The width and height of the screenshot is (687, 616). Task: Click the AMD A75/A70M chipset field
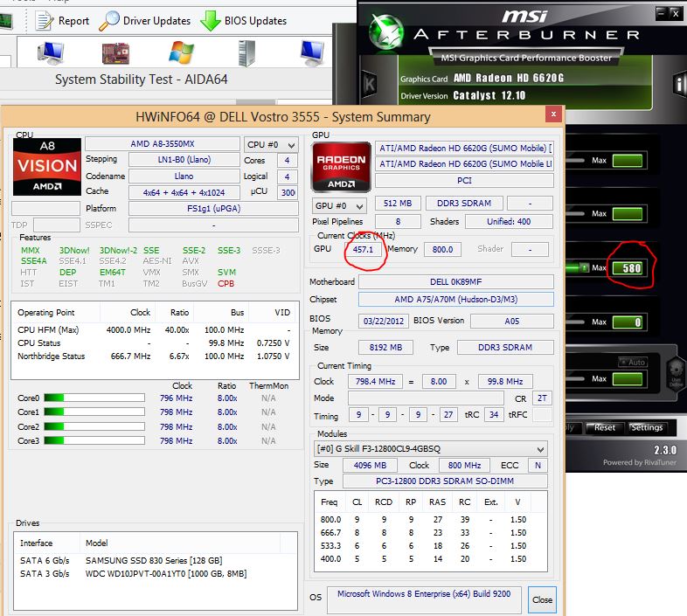coord(456,299)
